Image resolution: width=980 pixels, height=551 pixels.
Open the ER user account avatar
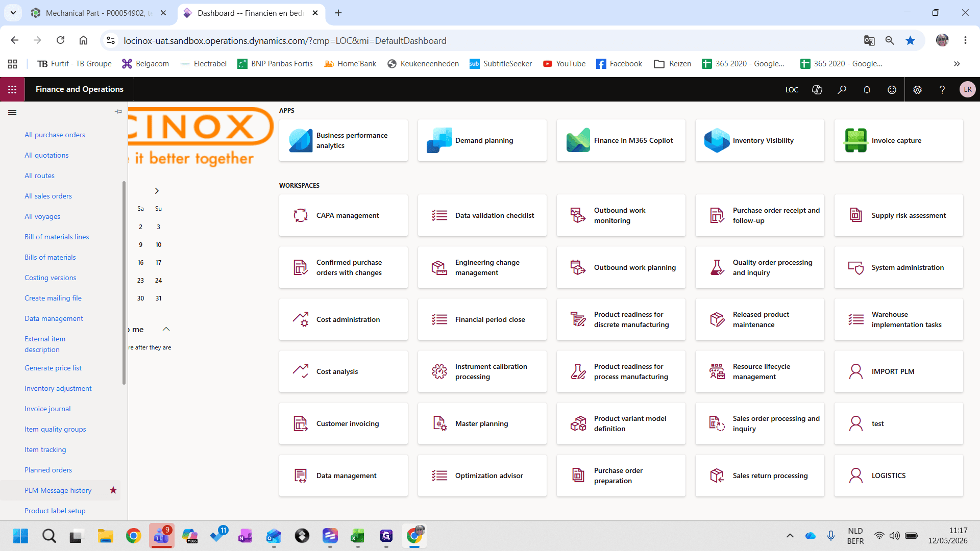click(x=967, y=89)
